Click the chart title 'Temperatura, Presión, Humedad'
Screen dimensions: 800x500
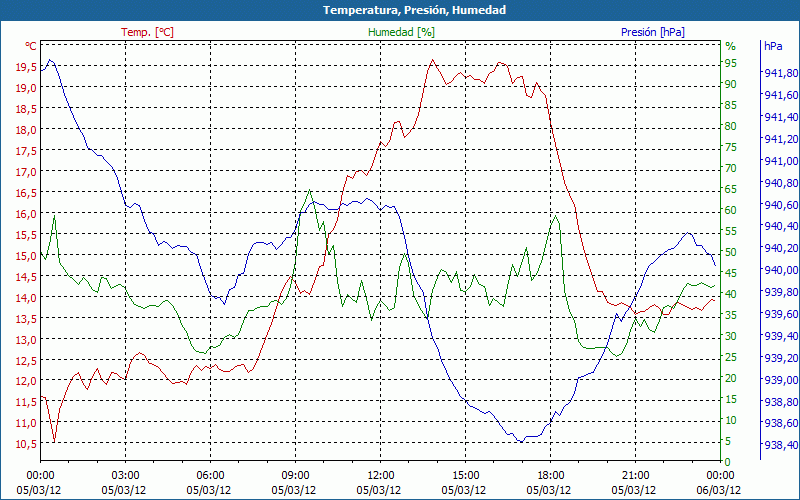[414, 10]
